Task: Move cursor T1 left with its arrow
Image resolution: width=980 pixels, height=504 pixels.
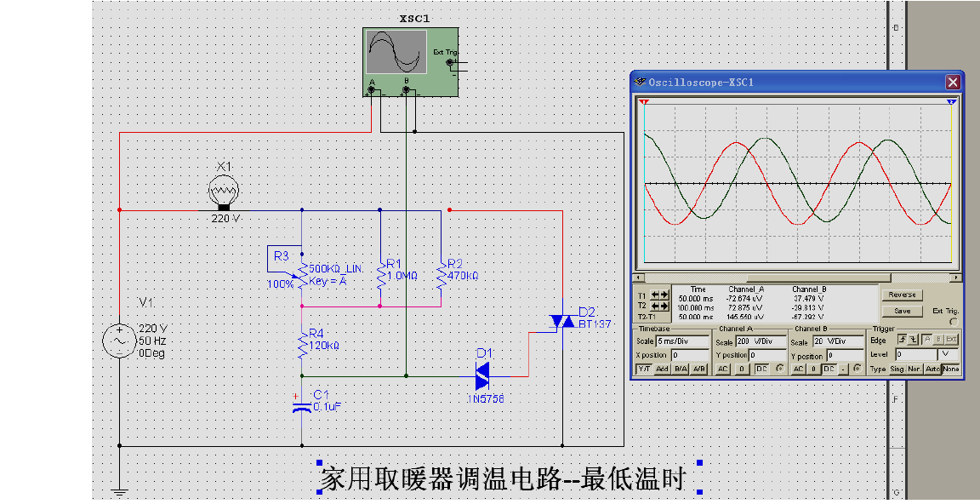Action: 655,295
